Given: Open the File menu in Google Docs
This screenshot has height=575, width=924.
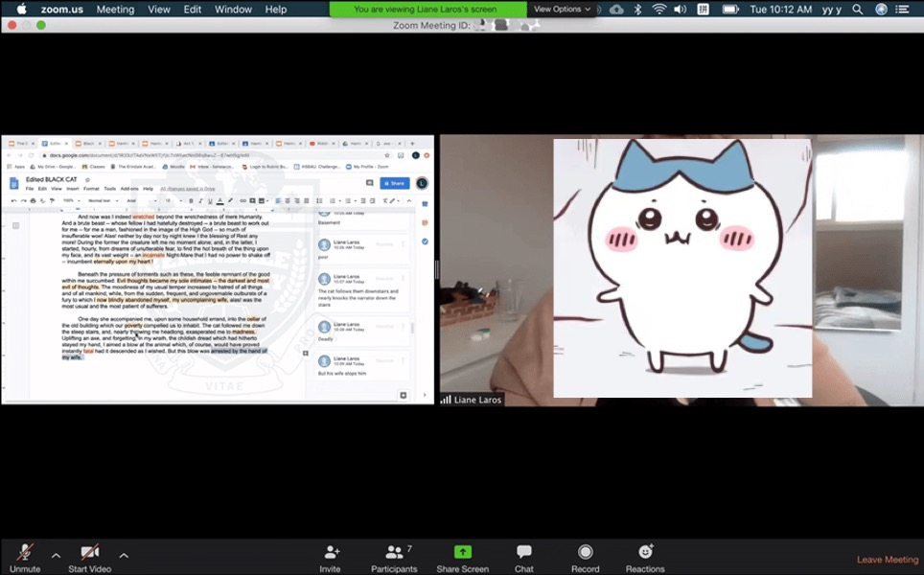Looking at the screenshot, I should tap(30, 189).
